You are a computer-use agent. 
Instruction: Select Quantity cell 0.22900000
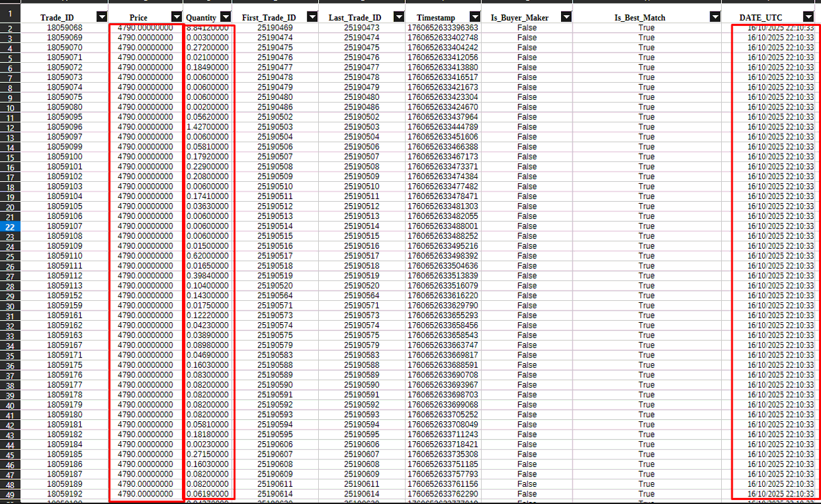point(208,166)
